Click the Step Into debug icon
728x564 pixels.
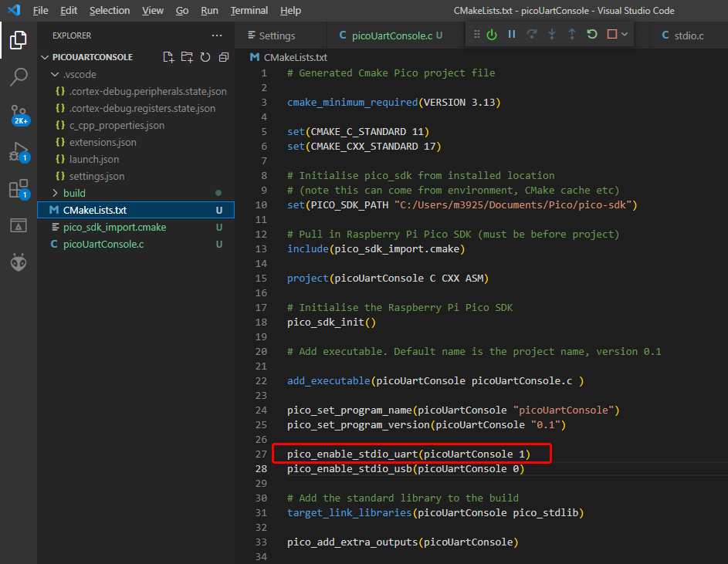click(x=552, y=34)
